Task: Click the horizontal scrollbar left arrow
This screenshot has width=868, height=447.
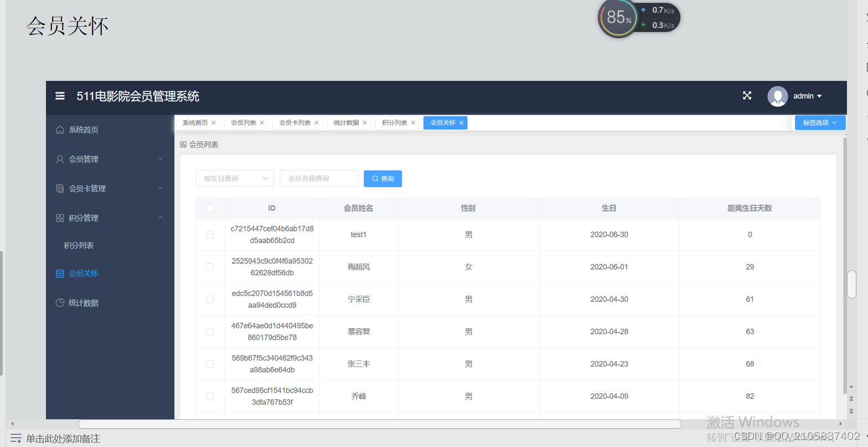Action: tap(12, 424)
